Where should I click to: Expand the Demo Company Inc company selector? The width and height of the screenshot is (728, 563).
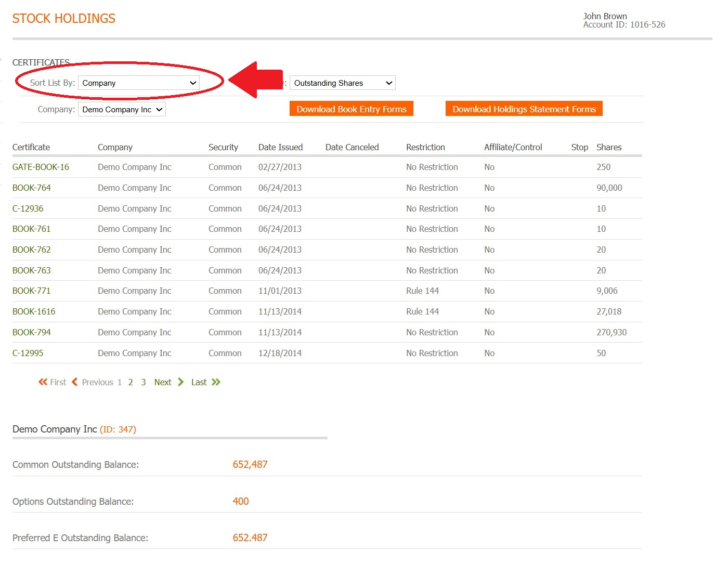pyautogui.click(x=122, y=110)
